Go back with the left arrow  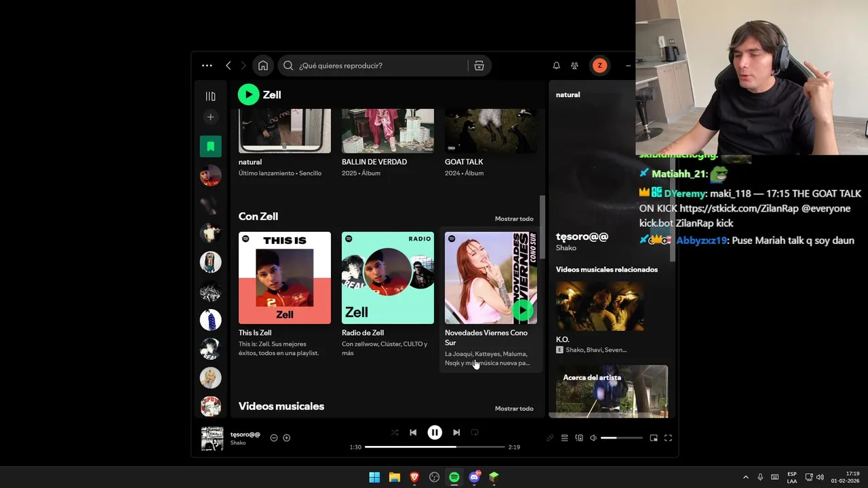[x=229, y=66]
